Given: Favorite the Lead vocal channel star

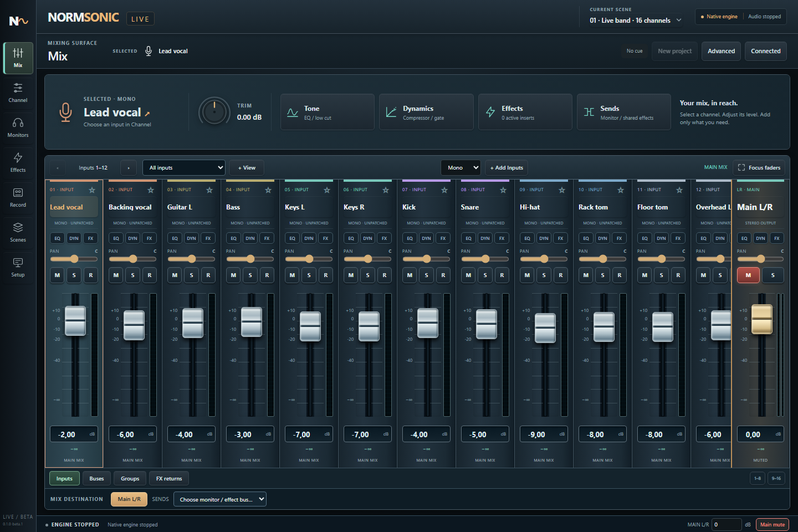Looking at the screenshot, I should click(x=92, y=190).
